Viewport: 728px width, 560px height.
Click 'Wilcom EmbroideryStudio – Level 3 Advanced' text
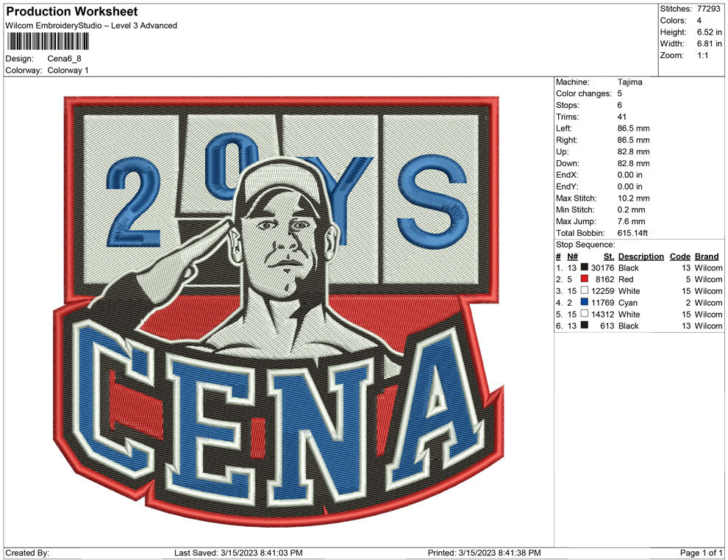(91, 26)
